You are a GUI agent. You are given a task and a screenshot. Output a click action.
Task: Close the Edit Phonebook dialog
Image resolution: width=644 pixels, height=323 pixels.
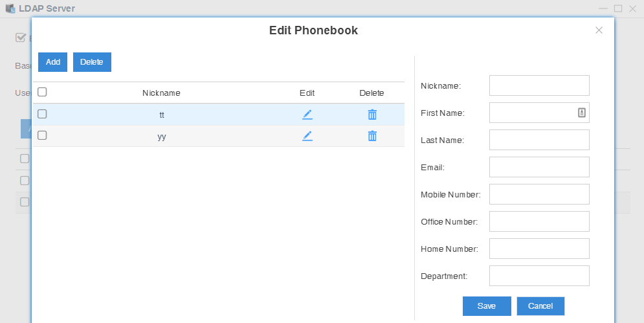tap(599, 30)
